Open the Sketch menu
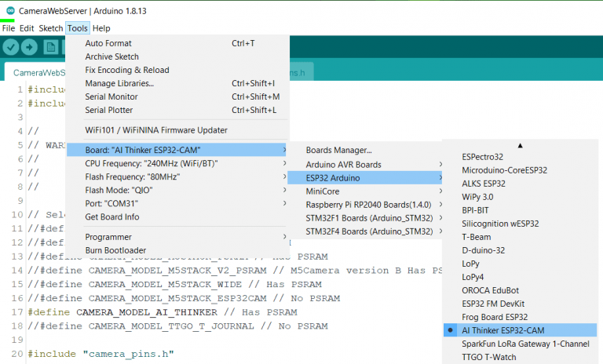Screen dimensions: 603x364 click(50, 28)
